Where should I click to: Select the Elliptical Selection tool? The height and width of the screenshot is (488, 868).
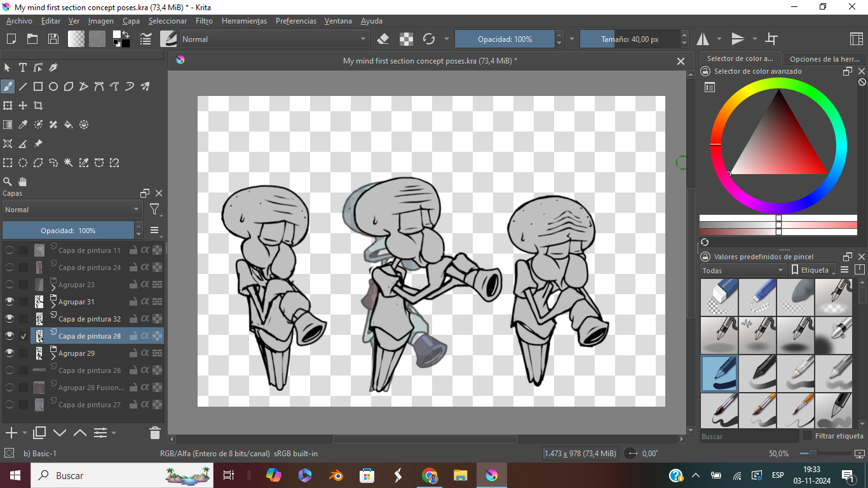pos(23,163)
